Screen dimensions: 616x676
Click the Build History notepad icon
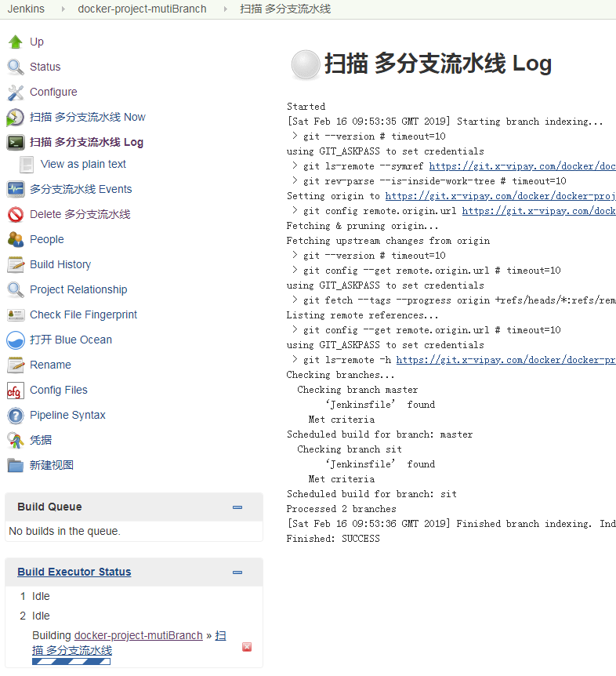[x=16, y=264]
